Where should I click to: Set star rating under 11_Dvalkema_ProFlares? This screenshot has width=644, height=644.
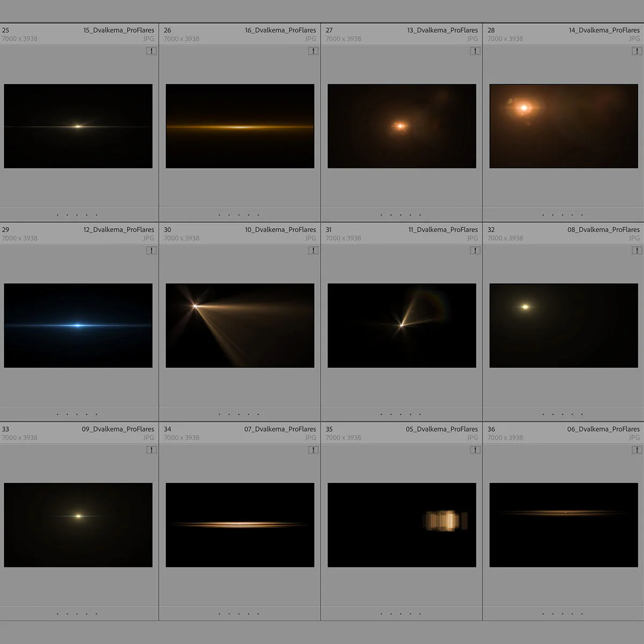point(401,414)
